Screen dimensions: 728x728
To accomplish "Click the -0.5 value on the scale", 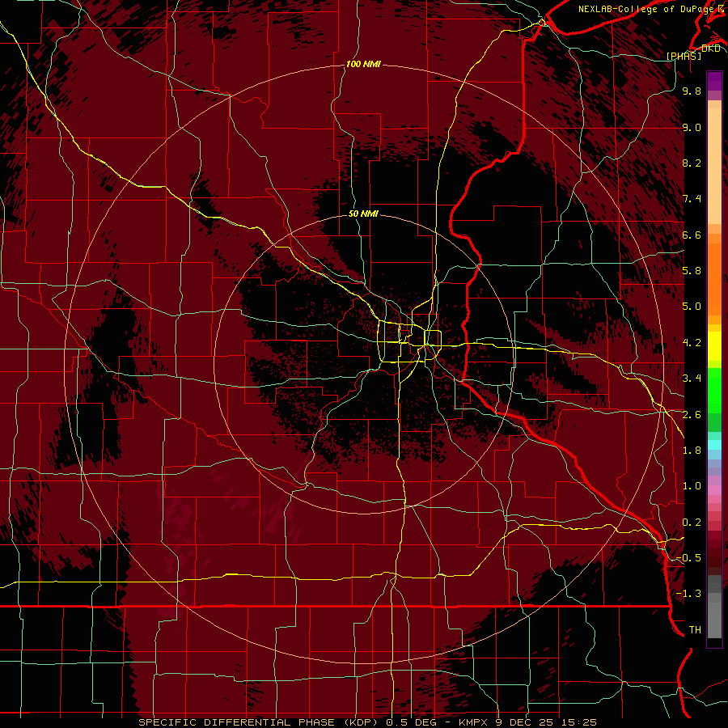I will (x=689, y=558).
